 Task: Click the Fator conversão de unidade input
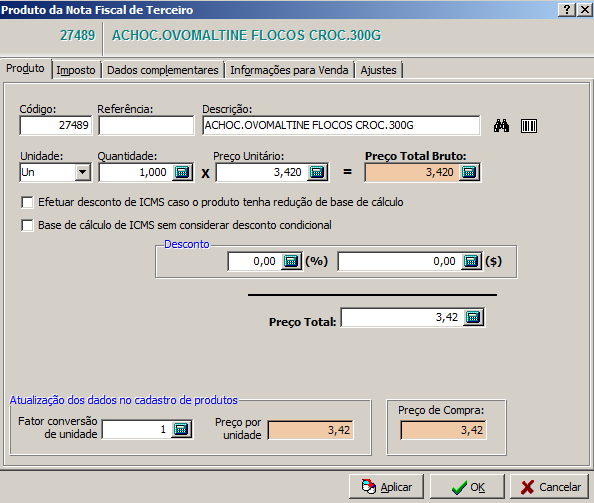(137, 429)
